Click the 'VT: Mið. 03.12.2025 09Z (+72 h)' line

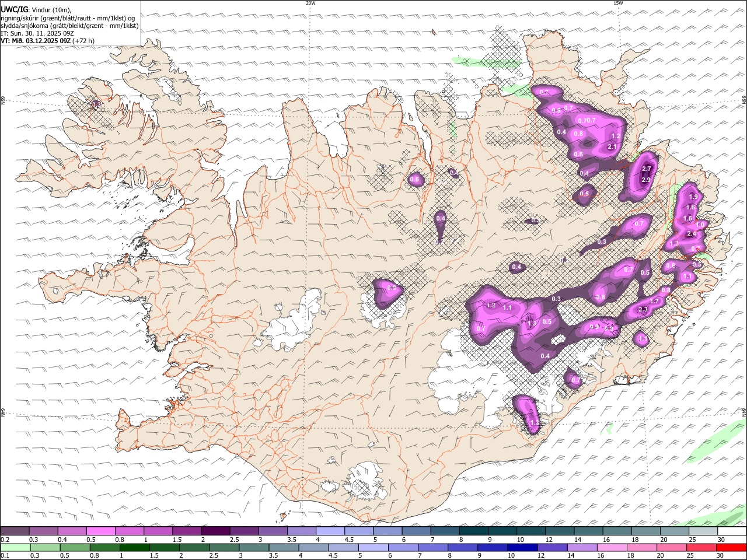pyautogui.click(x=47, y=41)
